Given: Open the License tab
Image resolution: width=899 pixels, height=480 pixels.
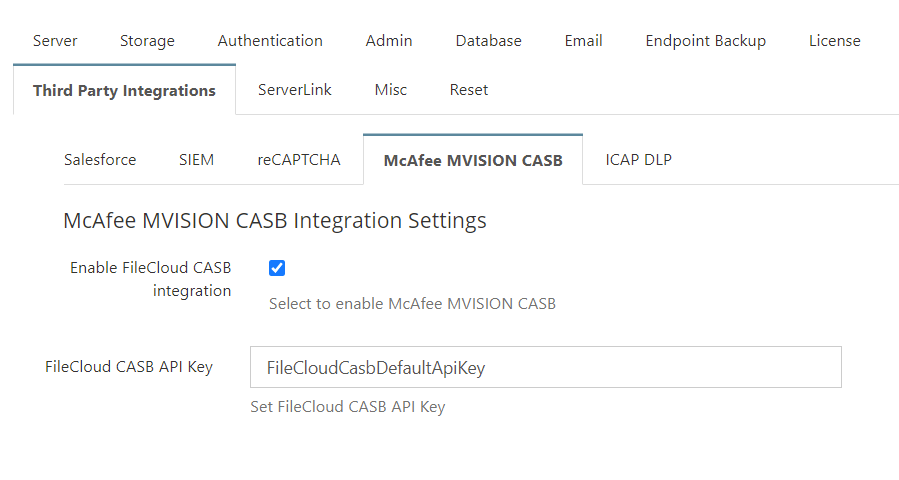Looking at the screenshot, I should coord(834,41).
